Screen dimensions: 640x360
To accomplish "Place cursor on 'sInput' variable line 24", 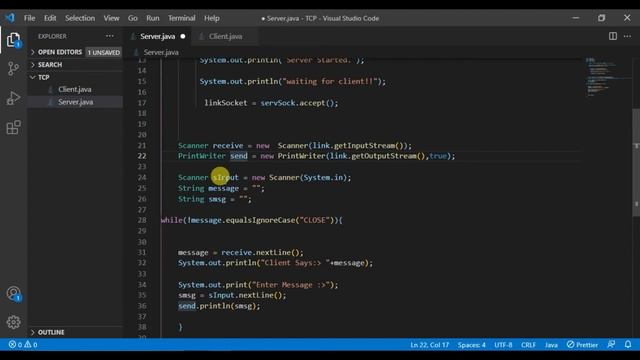I will pyautogui.click(x=225, y=178).
